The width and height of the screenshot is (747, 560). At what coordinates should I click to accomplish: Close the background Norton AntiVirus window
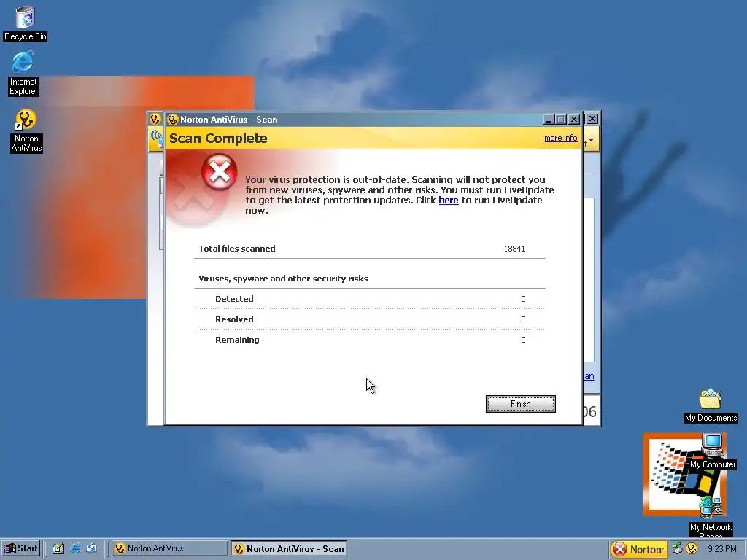[x=592, y=119]
